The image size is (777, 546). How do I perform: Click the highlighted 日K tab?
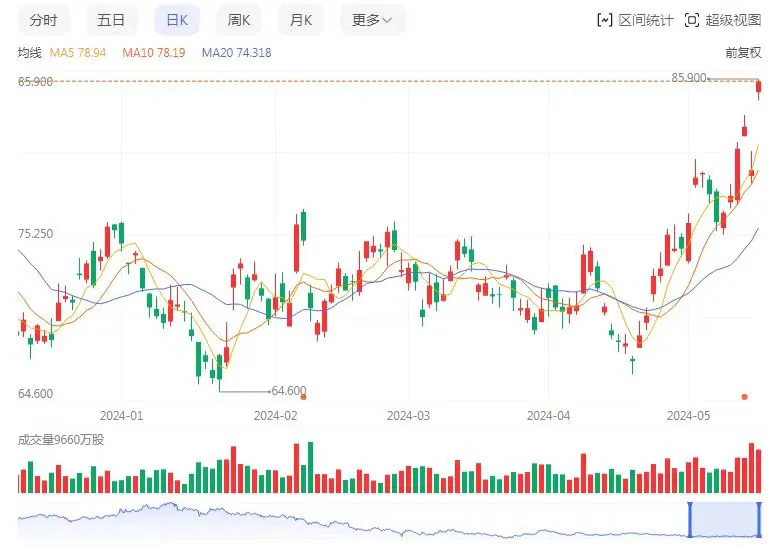click(176, 20)
